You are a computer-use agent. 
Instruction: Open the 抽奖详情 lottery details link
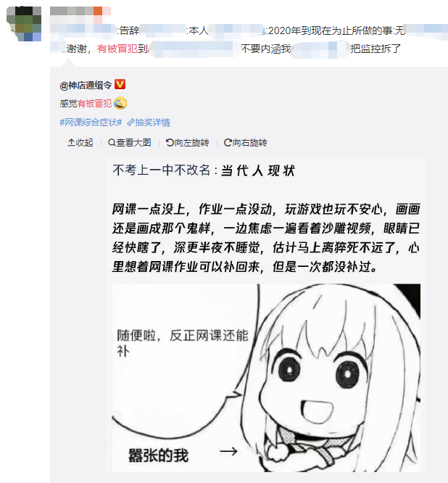click(152, 123)
